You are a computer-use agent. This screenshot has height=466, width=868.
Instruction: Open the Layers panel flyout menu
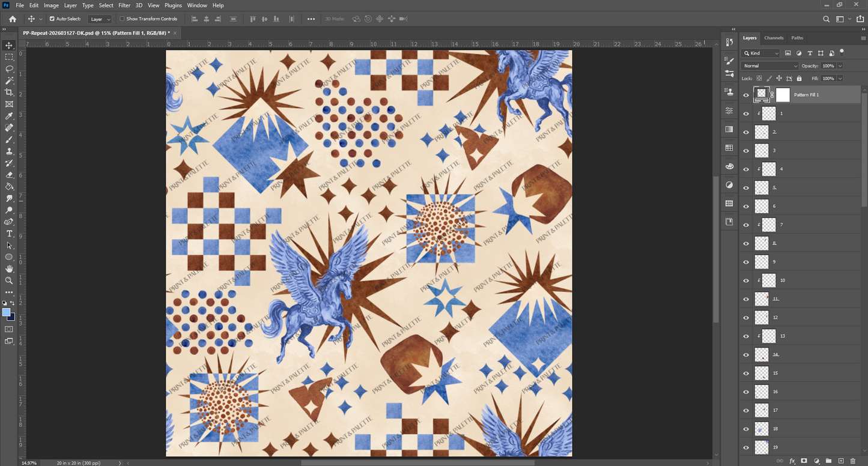[863, 38]
